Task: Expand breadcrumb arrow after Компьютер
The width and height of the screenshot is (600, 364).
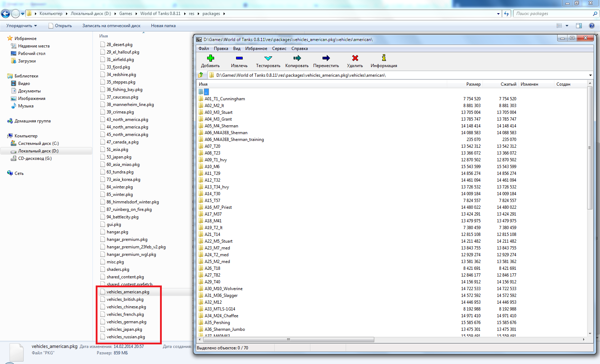Action: pyautogui.click(x=66, y=14)
